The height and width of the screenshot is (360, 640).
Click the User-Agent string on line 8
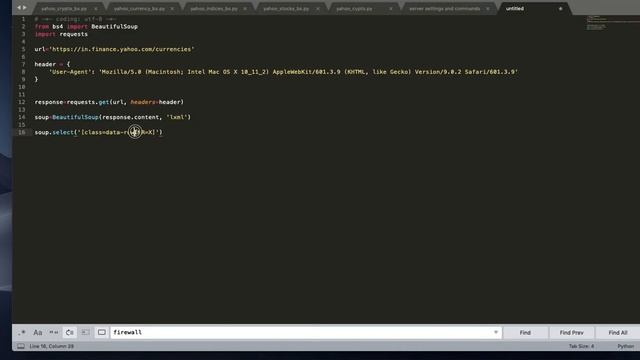72,72
